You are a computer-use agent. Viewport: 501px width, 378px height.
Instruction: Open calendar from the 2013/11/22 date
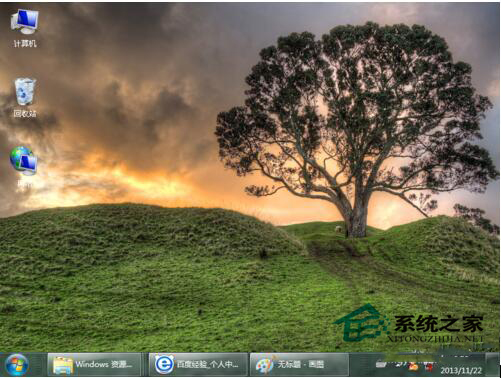tap(461, 370)
